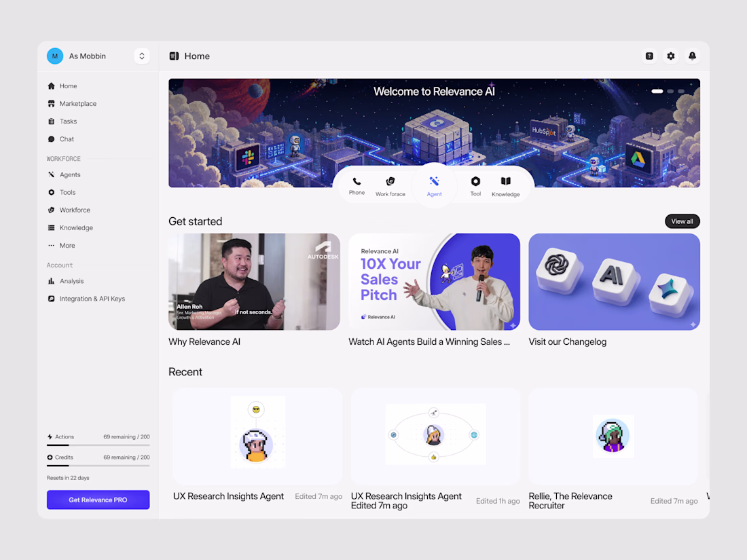Viewport: 747px width, 560px height.
Task: Click the Resets in 22 days text
Action: click(x=68, y=478)
